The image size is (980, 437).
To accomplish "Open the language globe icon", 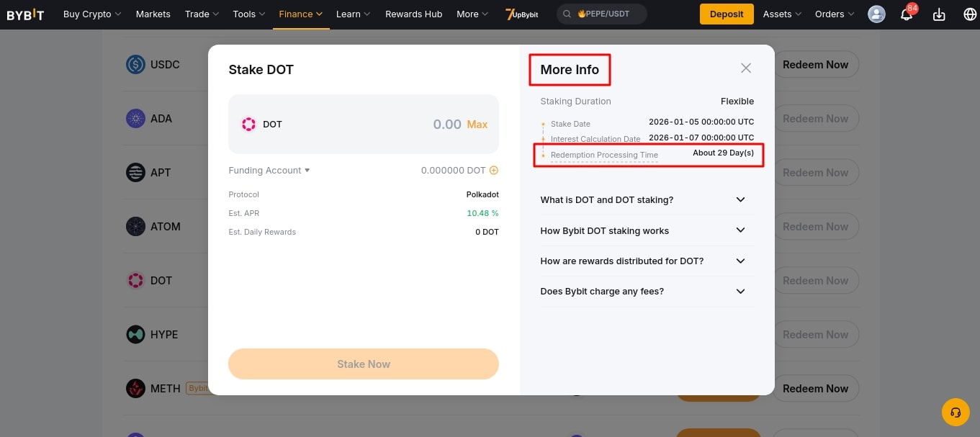I will pos(969,14).
